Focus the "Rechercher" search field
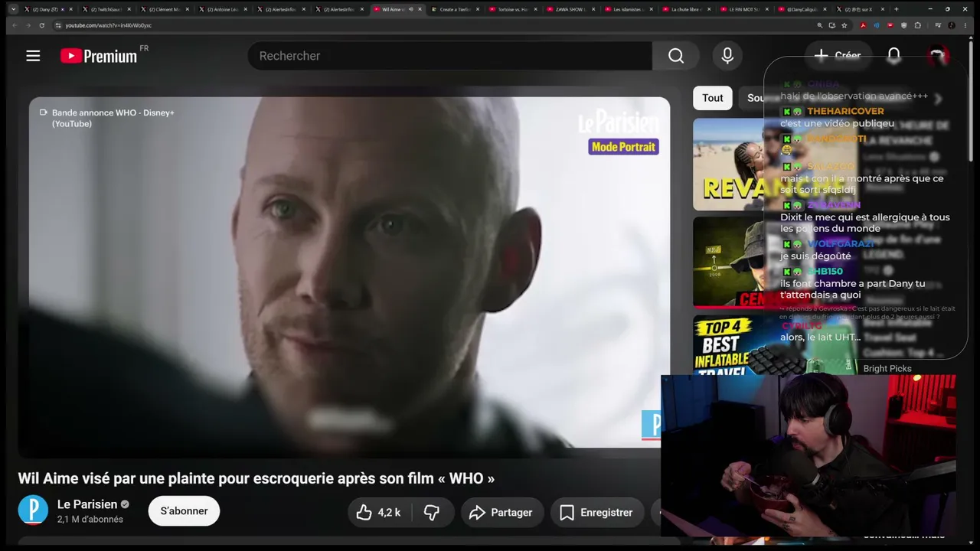The width and height of the screenshot is (980, 551). click(450, 56)
